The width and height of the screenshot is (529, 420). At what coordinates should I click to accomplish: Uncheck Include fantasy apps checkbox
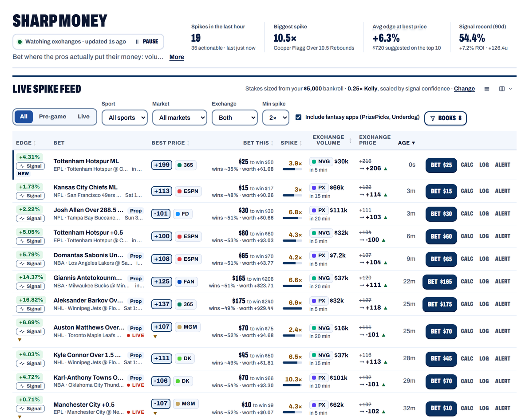click(298, 117)
